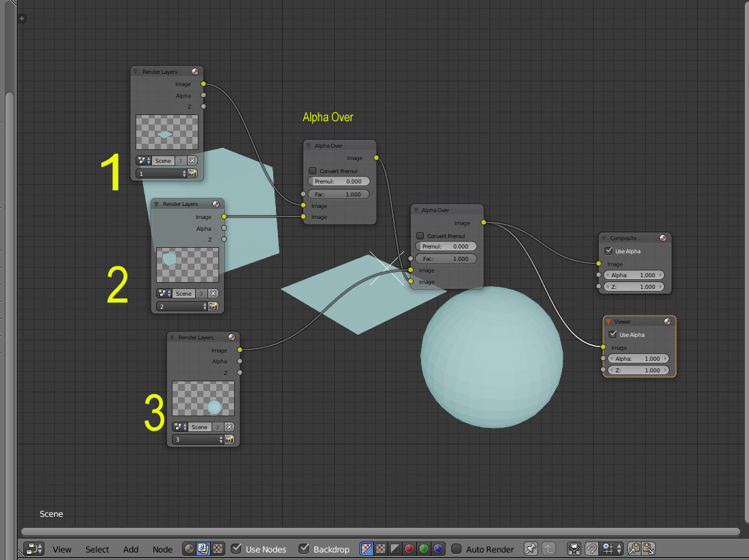Viewport: 749px width, 560px height.
Task: Uncheck Use Alpha in the Composite node
Action: click(609, 251)
